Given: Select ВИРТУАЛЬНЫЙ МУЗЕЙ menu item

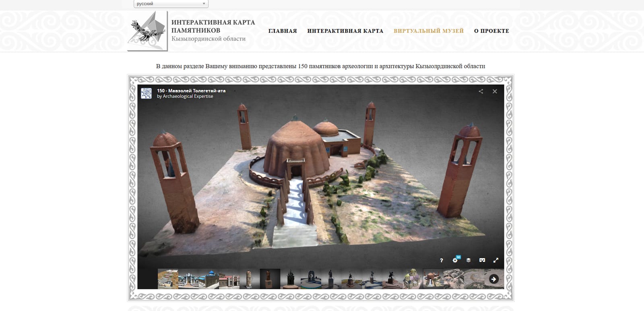Looking at the screenshot, I should (x=429, y=31).
